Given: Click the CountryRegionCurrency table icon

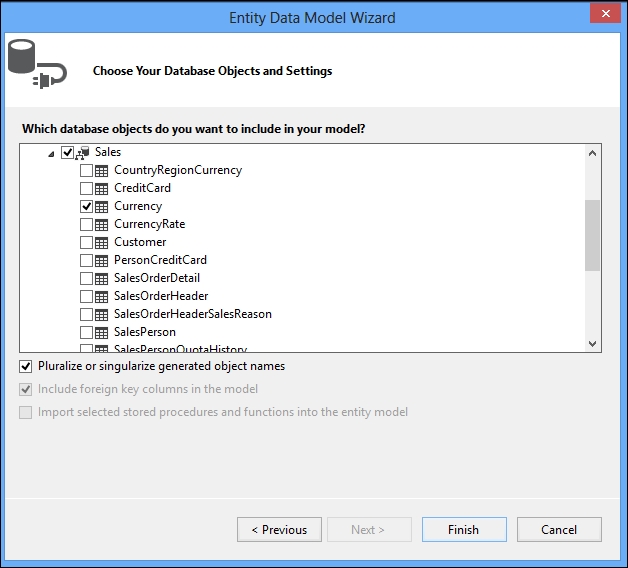Looking at the screenshot, I should coord(101,171).
